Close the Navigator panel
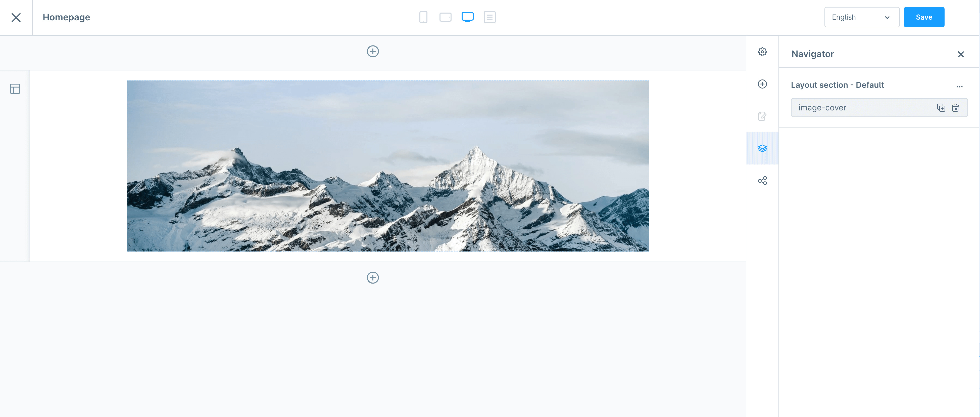980x417 pixels. pos(961,54)
